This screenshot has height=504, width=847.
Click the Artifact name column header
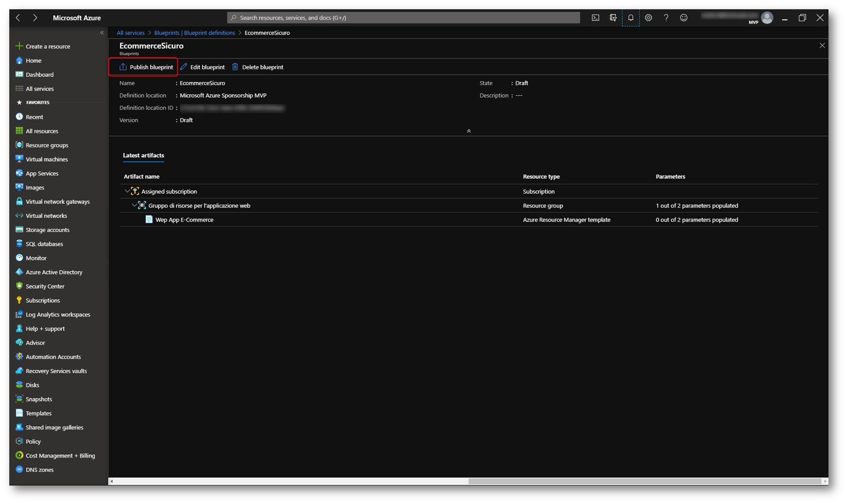click(142, 176)
